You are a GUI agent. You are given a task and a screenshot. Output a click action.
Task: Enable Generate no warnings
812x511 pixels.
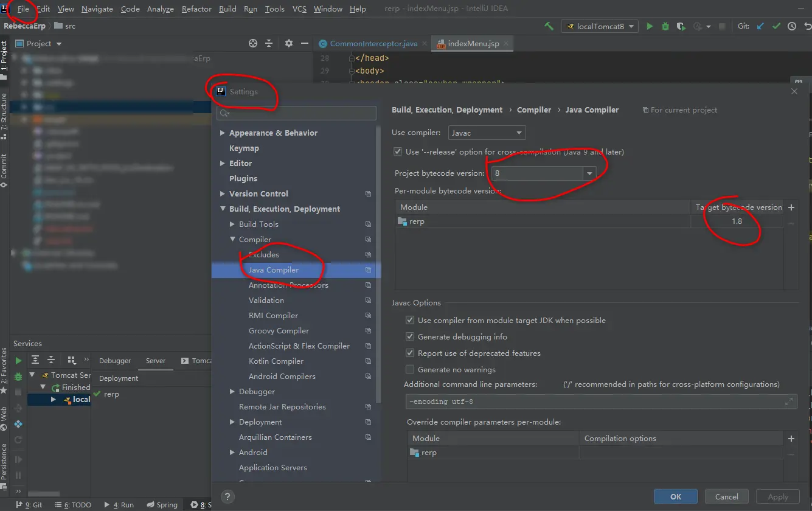(410, 369)
